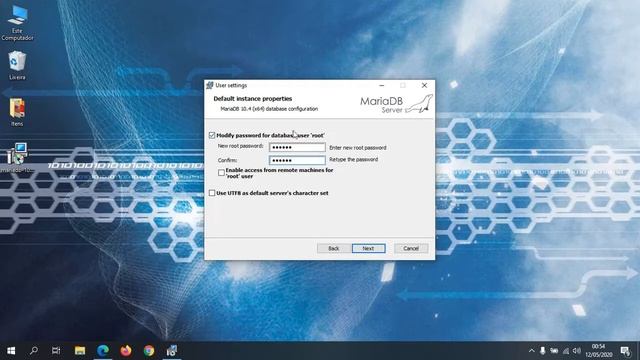This screenshot has height=360, width=640.
Task: Open the notification center icon
Action: tap(625, 351)
